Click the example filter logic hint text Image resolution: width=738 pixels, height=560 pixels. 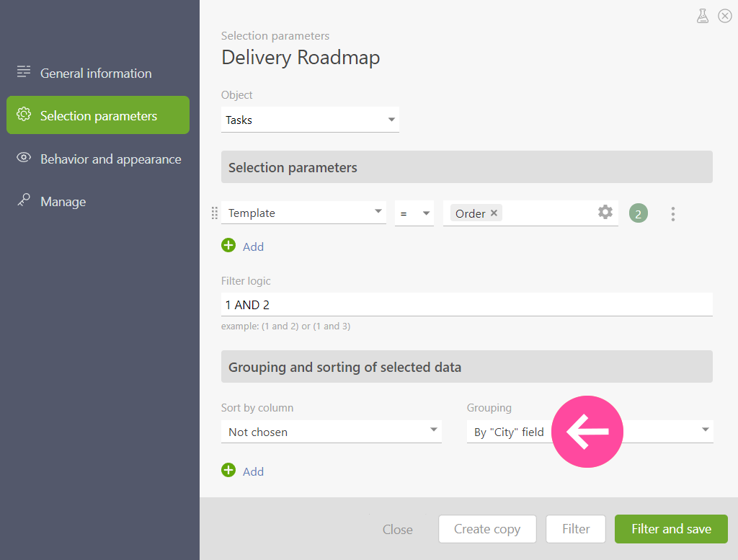(285, 326)
